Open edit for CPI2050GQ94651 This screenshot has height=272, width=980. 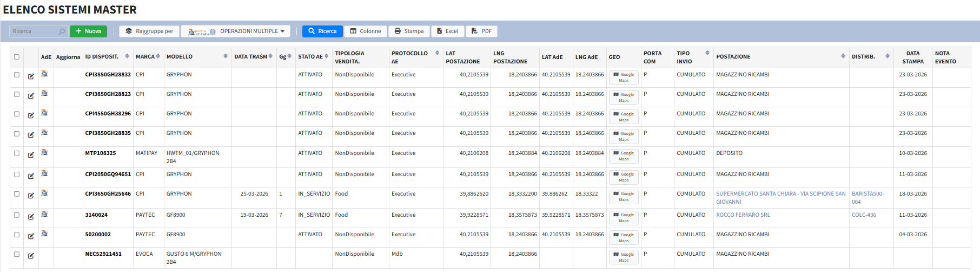pos(31,176)
